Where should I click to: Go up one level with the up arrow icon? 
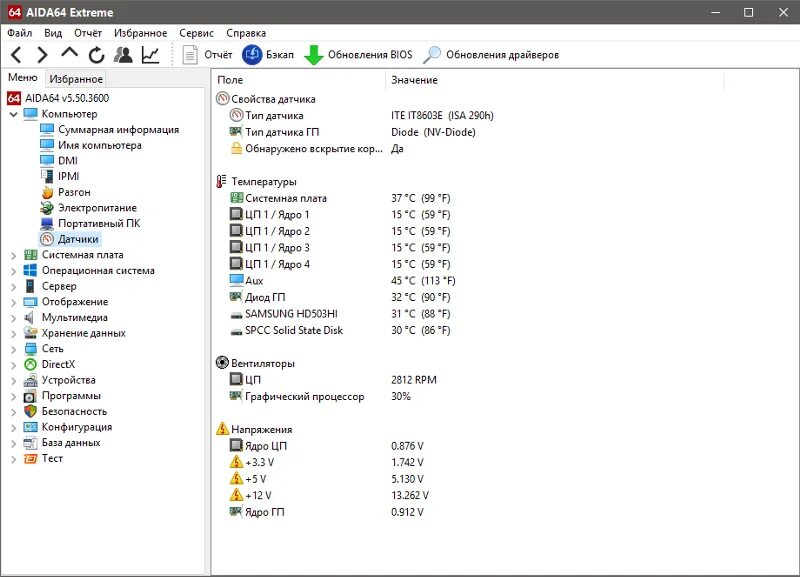coord(69,53)
